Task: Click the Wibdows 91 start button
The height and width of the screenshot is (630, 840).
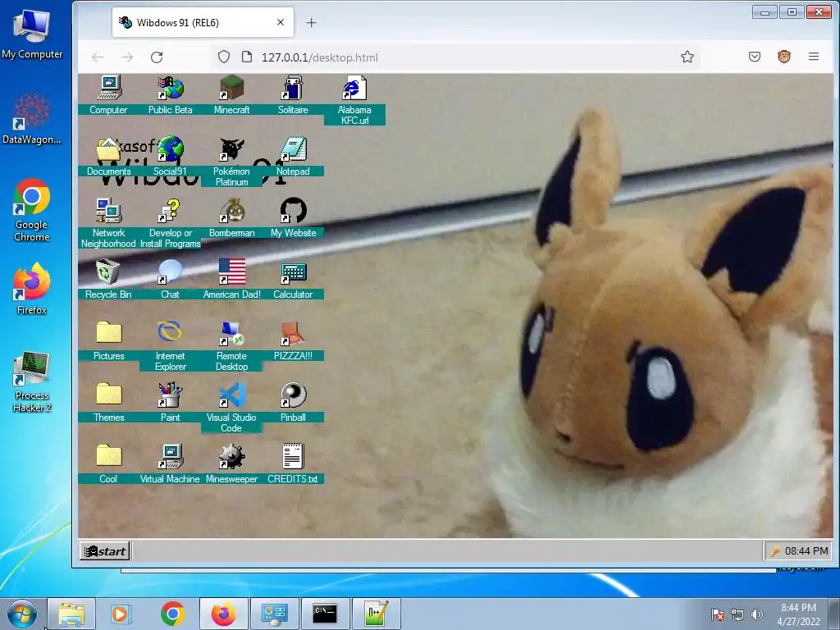Action: tap(105, 550)
